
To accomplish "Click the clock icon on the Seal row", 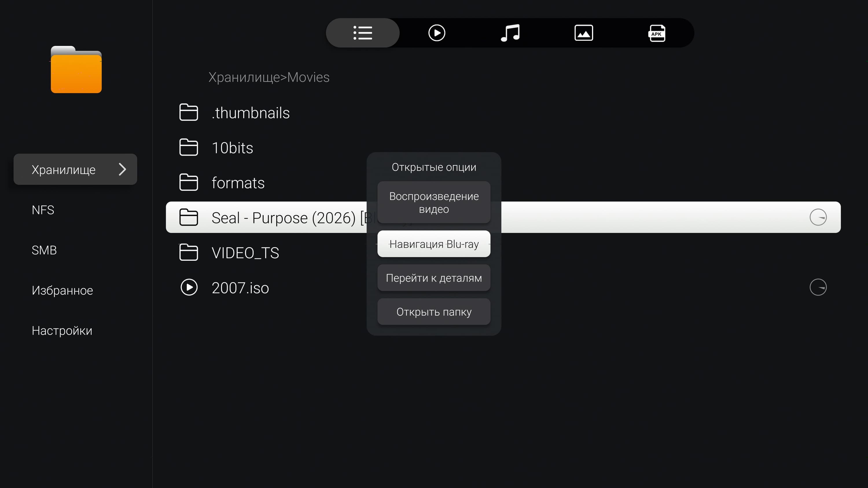I will click(x=818, y=217).
